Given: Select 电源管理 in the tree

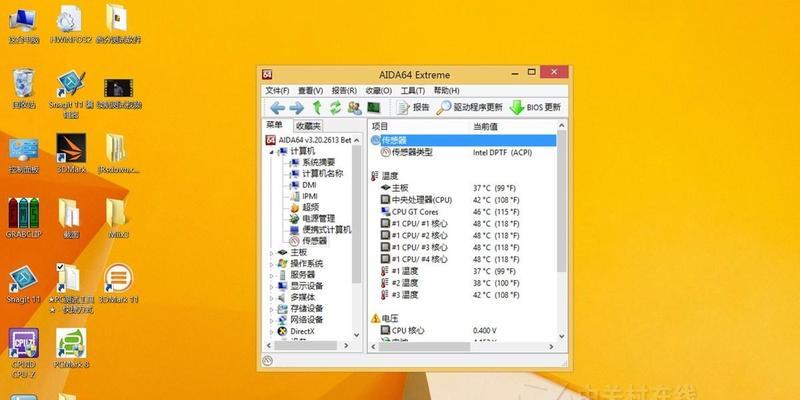Looking at the screenshot, I should coord(318,218).
